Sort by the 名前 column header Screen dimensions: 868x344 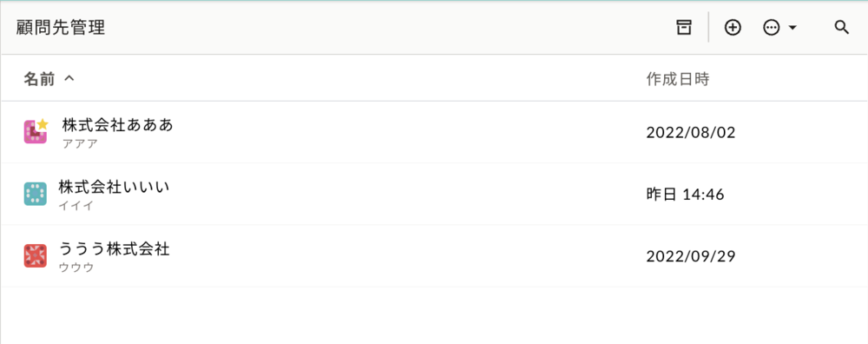[39, 79]
